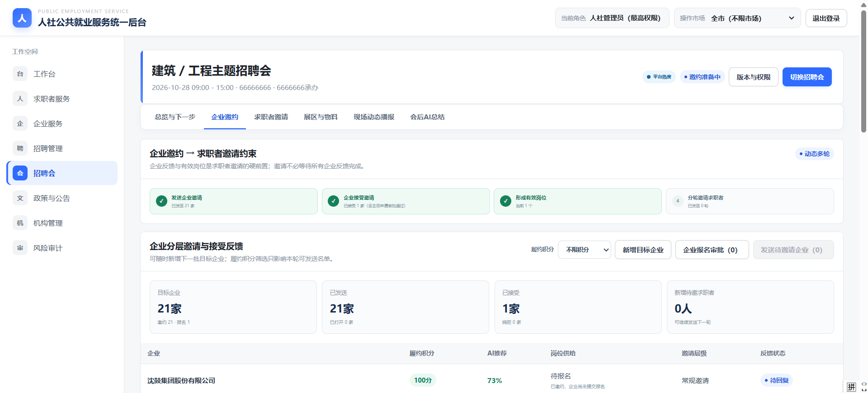This screenshot has height=393, width=868.
Task: Click 沈鼓集团股份有限公司 company name
Action: tap(181, 381)
